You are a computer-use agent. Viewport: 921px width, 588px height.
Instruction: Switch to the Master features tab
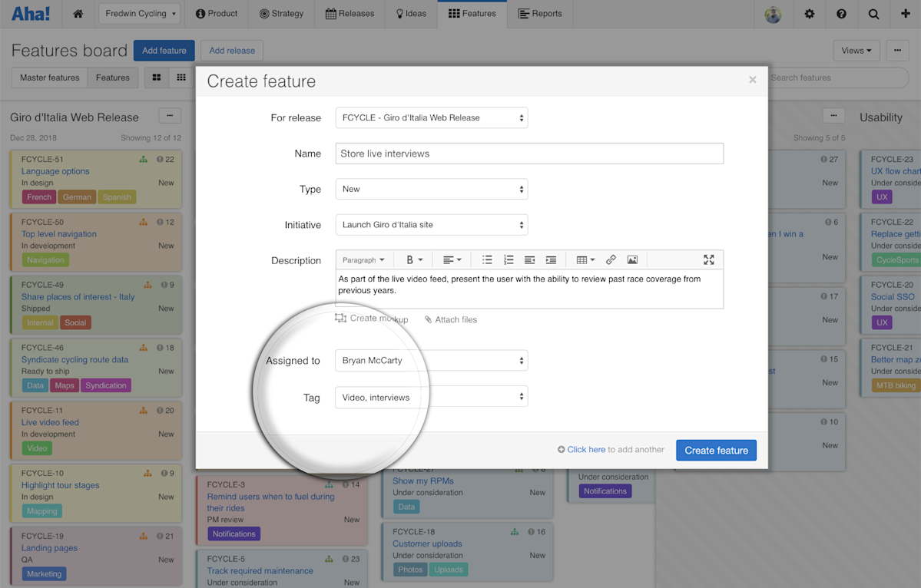[48, 77]
